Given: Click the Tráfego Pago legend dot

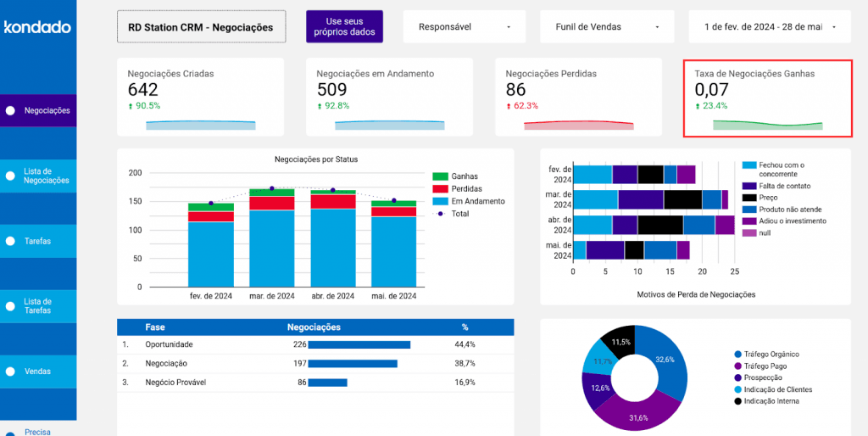Looking at the screenshot, I should [x=737, y=366].
